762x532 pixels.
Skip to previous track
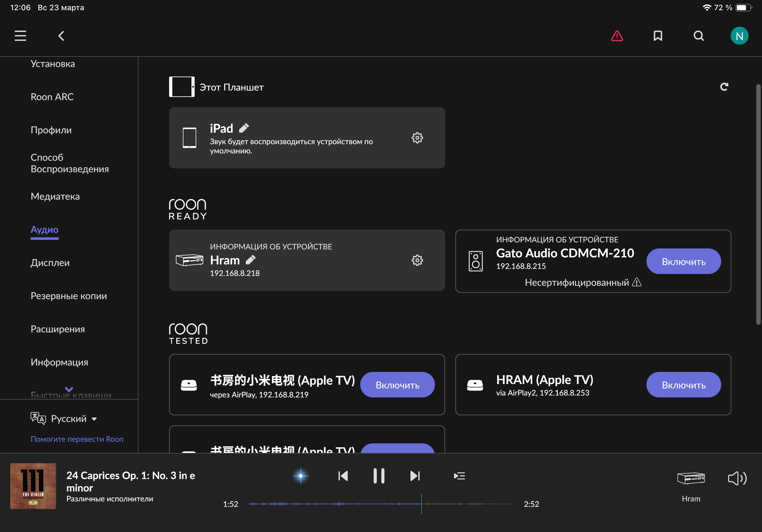point(343,476)
